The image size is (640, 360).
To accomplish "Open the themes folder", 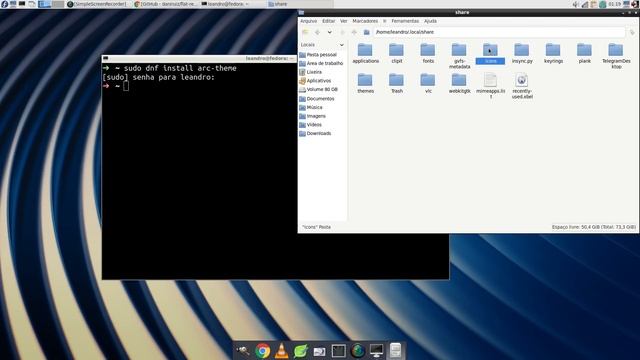I will click(365, 83).
